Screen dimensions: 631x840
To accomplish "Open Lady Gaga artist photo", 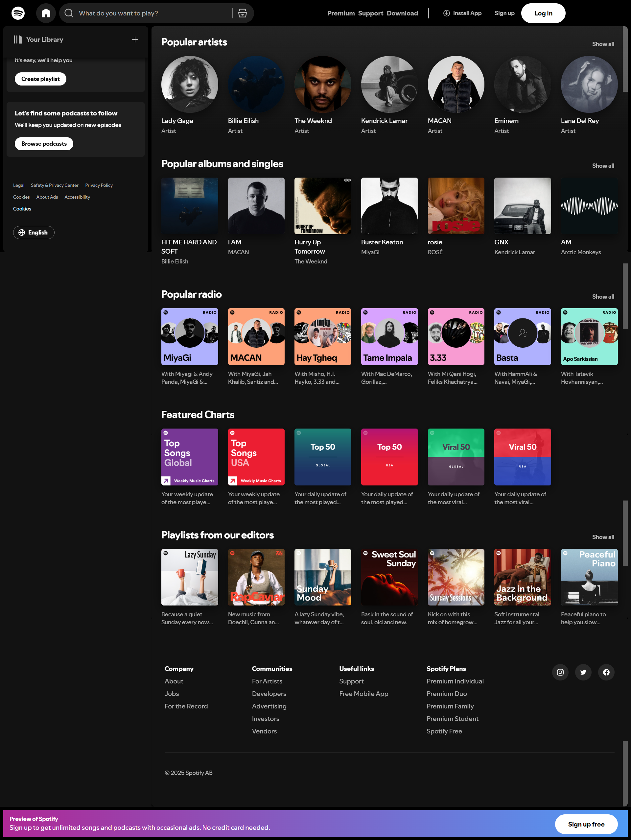I will click(190, 84).
